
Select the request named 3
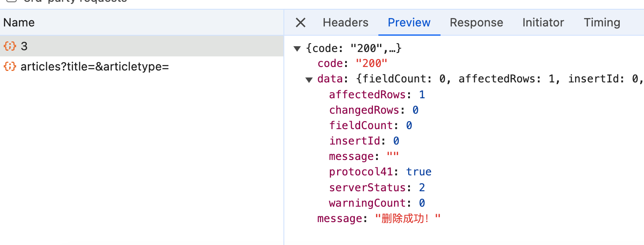point(24,46)
